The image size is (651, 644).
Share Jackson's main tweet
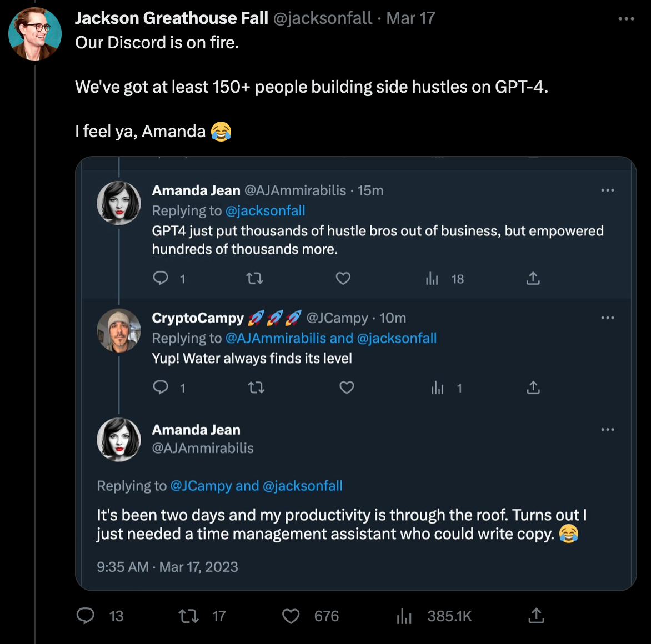coord(536,616)
